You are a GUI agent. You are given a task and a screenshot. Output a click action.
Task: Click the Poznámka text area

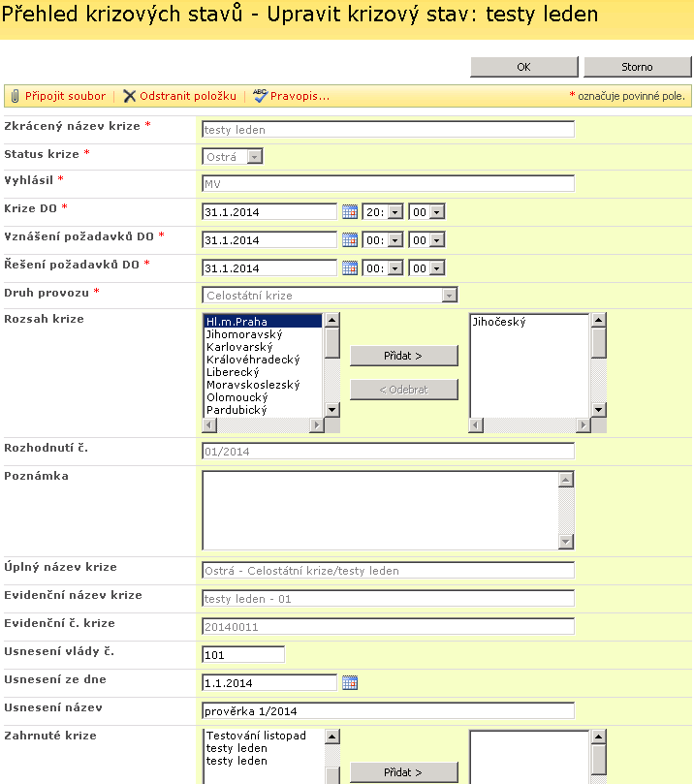pos(381,510)
